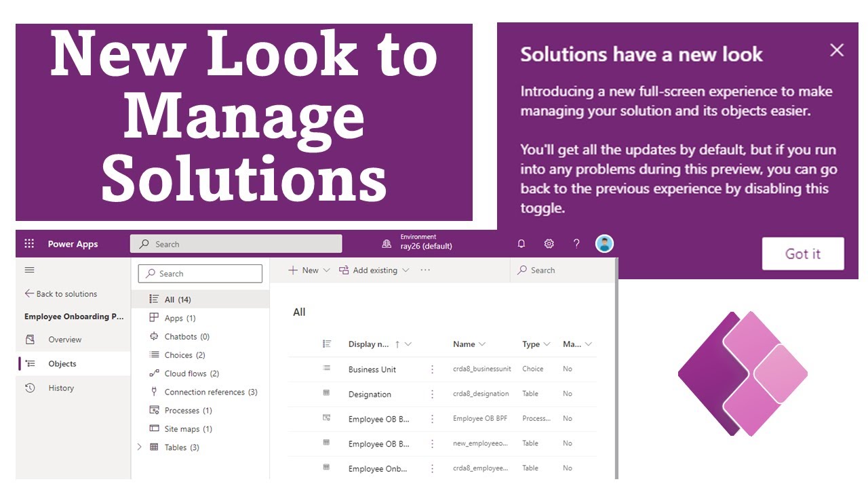This screenshot has height=488, width=868.
Task: Click the Tables grid icon
Action: click(x=154, y=447)
